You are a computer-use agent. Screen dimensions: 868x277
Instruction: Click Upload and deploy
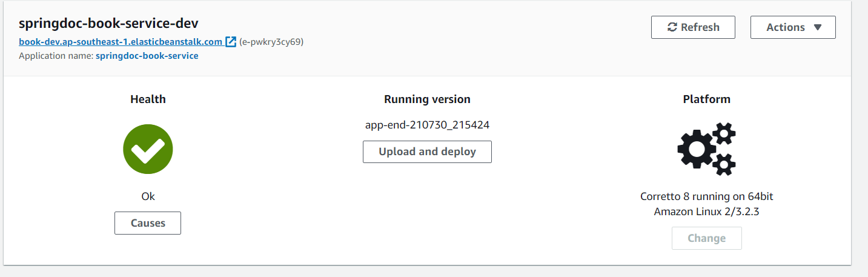click(427, 152)
